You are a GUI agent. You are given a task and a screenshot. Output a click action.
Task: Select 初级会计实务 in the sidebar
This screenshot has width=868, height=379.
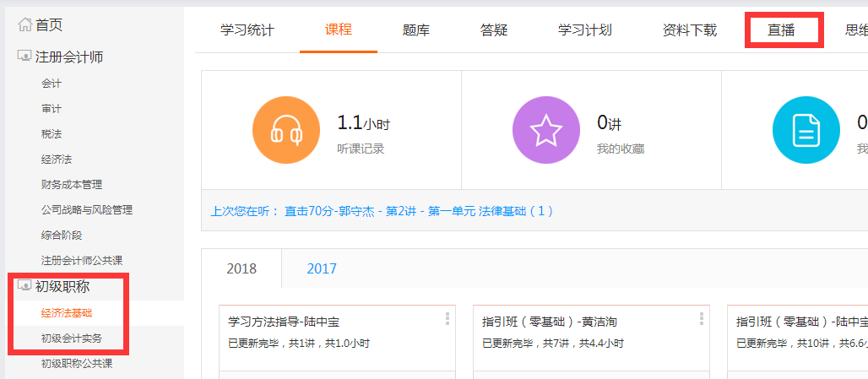[72, 338]
